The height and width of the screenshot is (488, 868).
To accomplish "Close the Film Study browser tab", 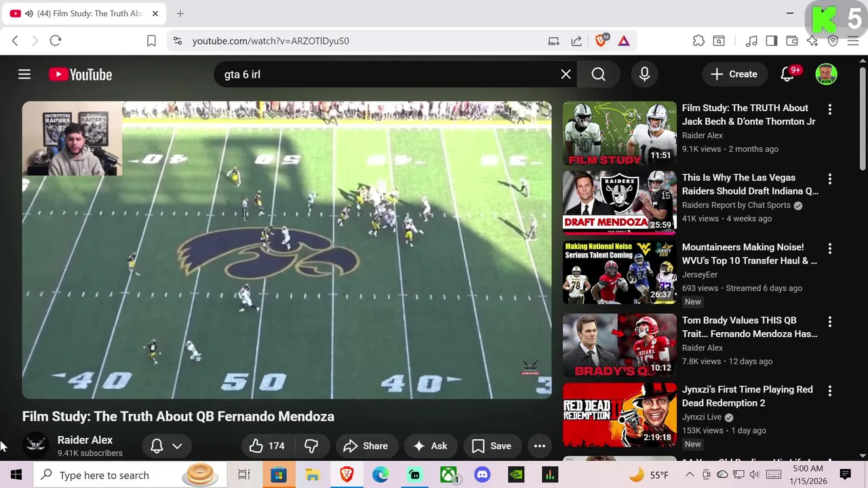I will point(155,14).
